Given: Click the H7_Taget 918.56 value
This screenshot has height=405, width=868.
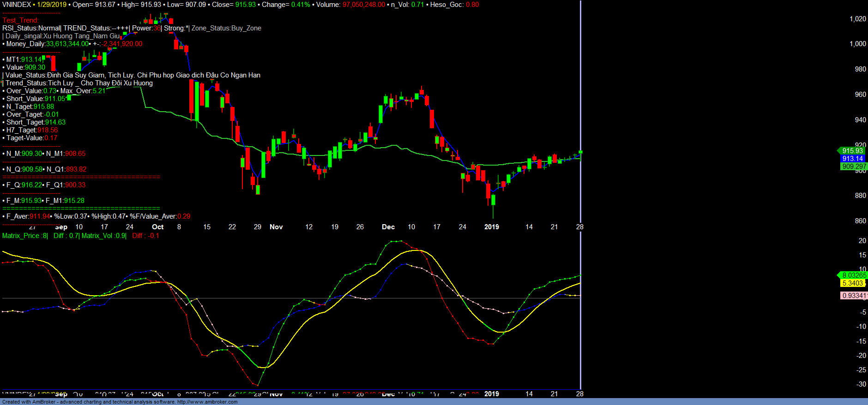Looking at the screenshot, I should [48, 130].
